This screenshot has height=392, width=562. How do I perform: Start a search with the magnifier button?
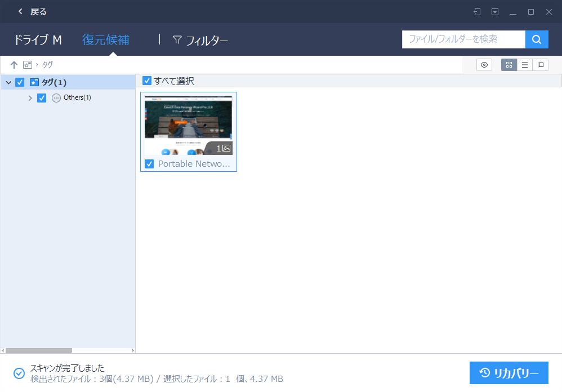[536, 39]
